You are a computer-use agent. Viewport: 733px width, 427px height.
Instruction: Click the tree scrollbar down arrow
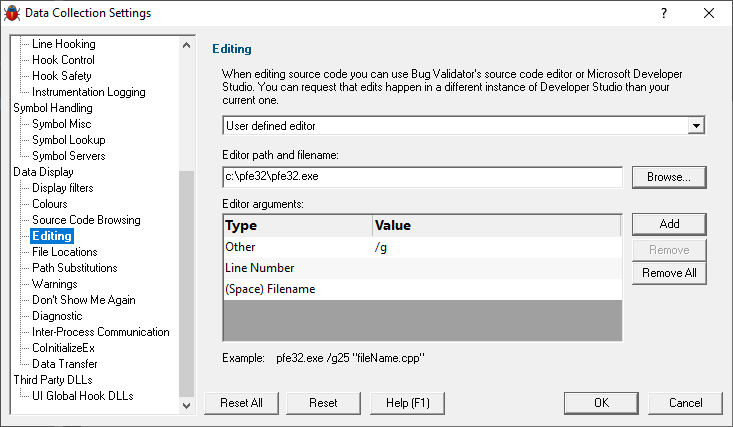187,405
